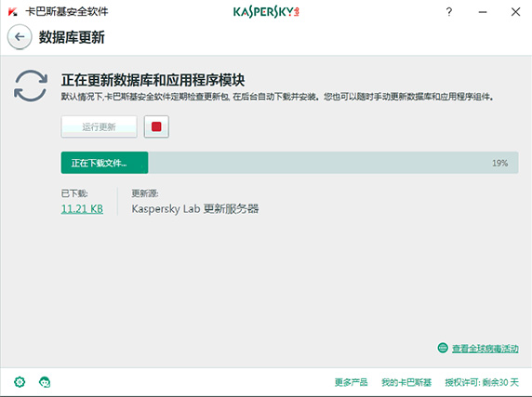Open help with the question mark

click(449, 12)
